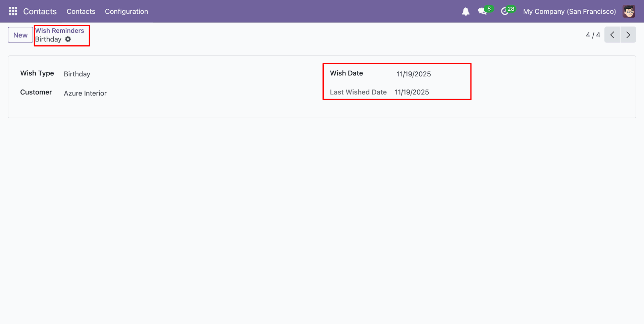Open the gear actions menu beside Birthday
Image resolution: width=644 pixels, height=324 pixels.
68,39
